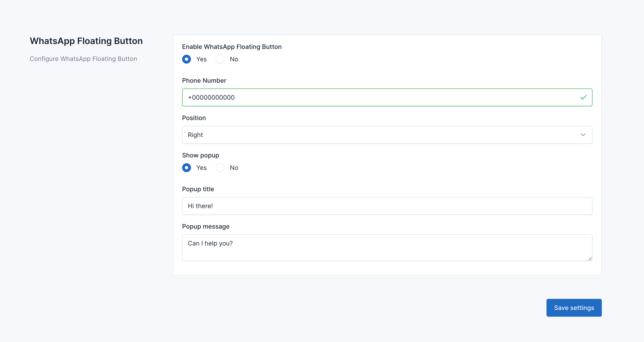The image size is (644, 342).
Task: Click the WhatsApp Floating Button heading
Action: click(86, 41)
